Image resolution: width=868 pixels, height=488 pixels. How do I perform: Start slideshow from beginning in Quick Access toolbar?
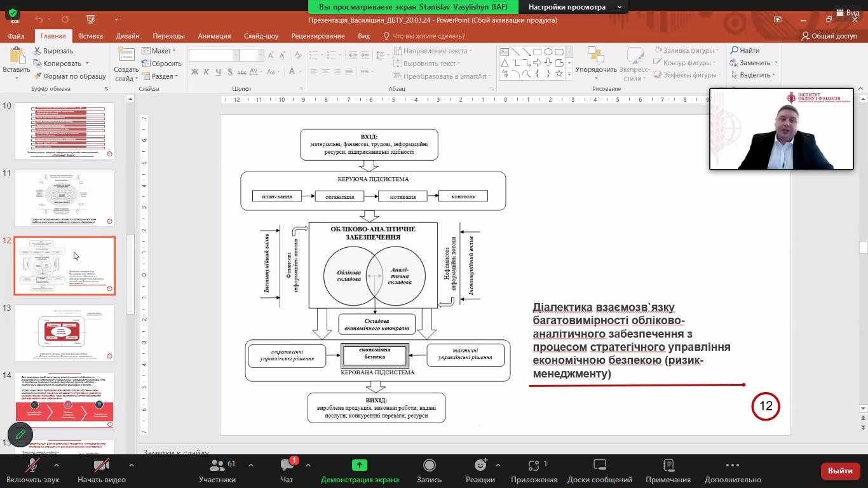pos(91,20)
